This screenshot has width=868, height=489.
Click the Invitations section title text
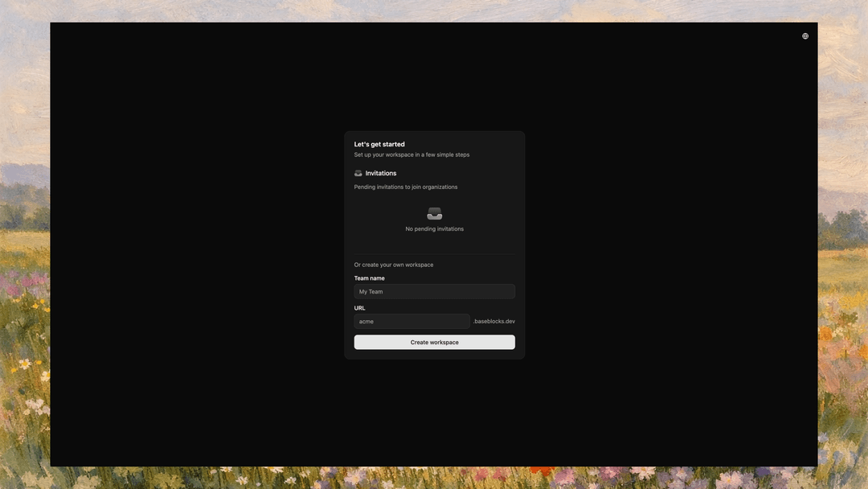(x=381, y=174)
